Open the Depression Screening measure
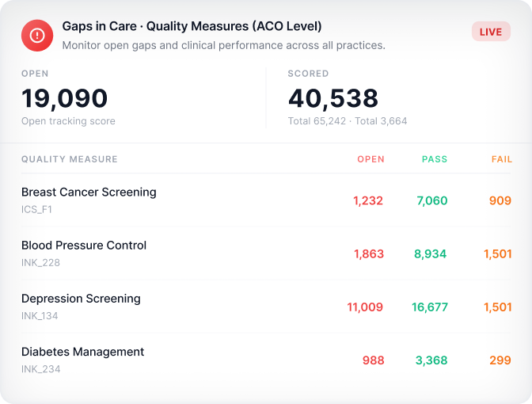The height and width of the screenshot is (404, 532). (81, 299)
